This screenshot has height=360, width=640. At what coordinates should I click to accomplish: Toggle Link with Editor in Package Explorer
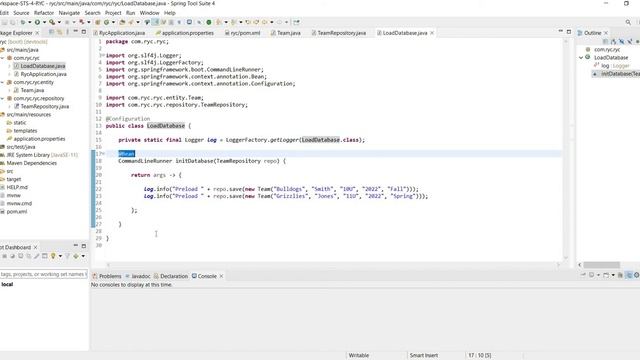click(x=60, y=32)
